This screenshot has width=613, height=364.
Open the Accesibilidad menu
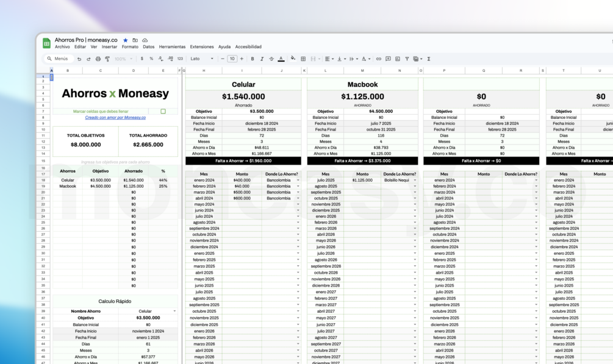(248, 47)
